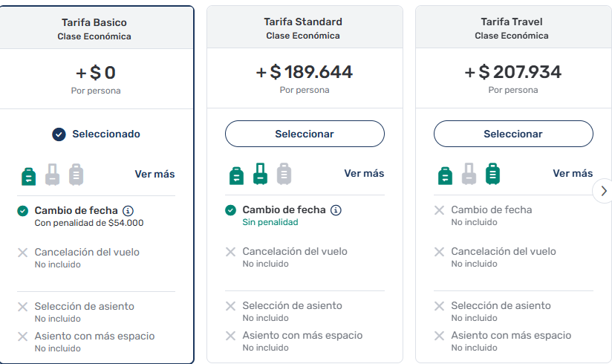Expand Ver más on Tarifa Travel

pos(573,173)
